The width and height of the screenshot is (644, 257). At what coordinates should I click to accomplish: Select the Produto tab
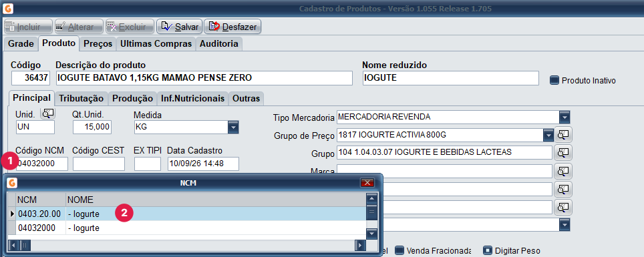click(59, 43)
